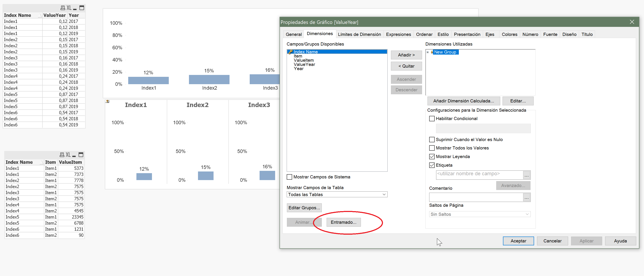
Task: Uncheck Mostrar Leyenda option
Action: click(x=432, y=156)
